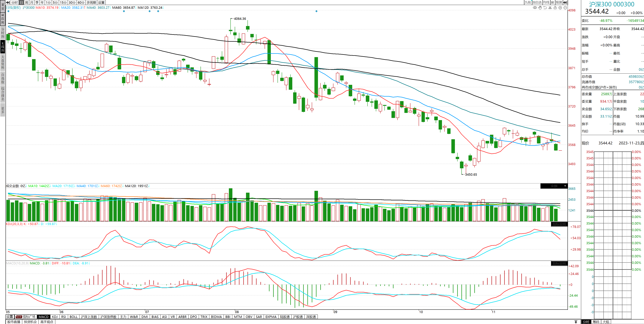Expand the 更多 section in left sidebar
644x324 pixels.
[x=3, y=110]
